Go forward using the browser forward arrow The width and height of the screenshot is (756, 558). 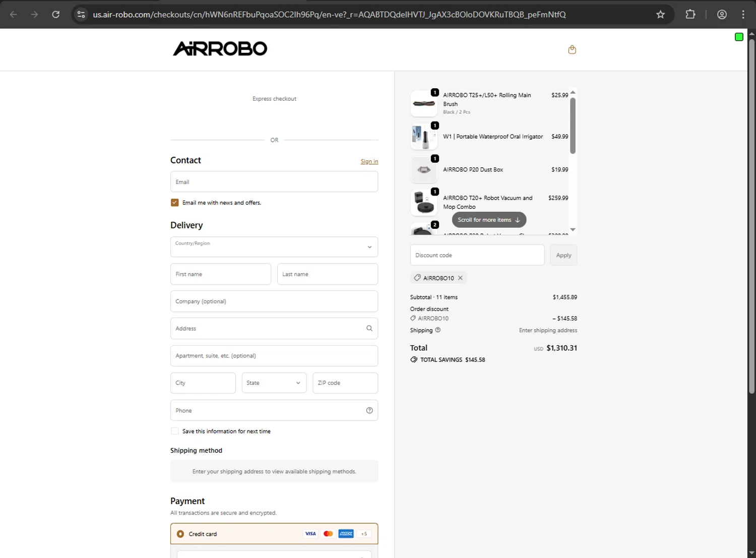[x=34, y=15]
